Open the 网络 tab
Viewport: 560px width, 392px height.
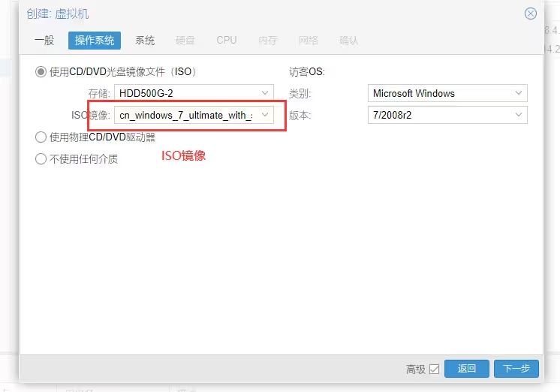pos(309,41)
